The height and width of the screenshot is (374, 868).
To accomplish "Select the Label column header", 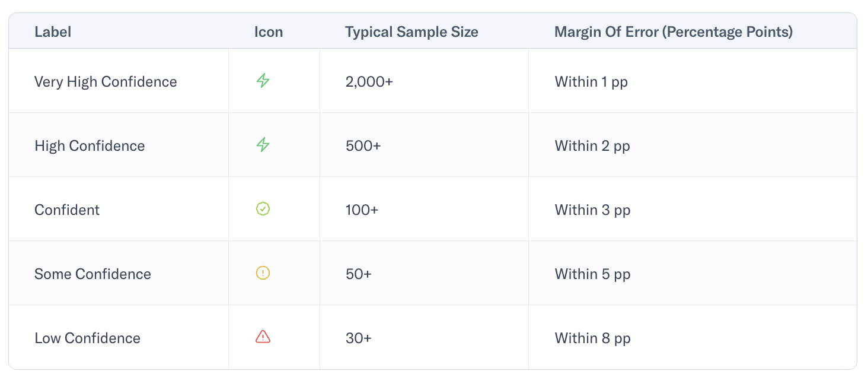I will (x=53, y=31).
